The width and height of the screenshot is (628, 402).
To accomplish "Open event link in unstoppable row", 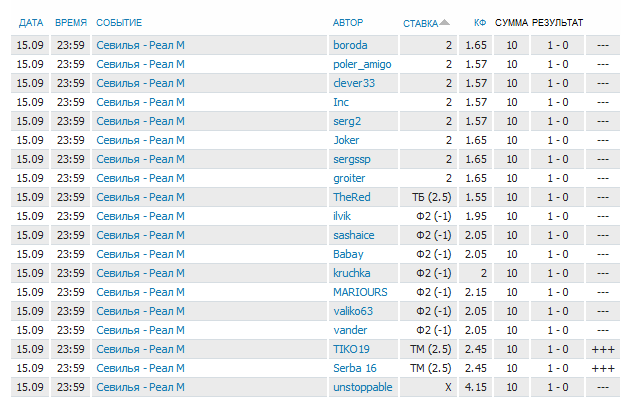I will coord(140,388).
